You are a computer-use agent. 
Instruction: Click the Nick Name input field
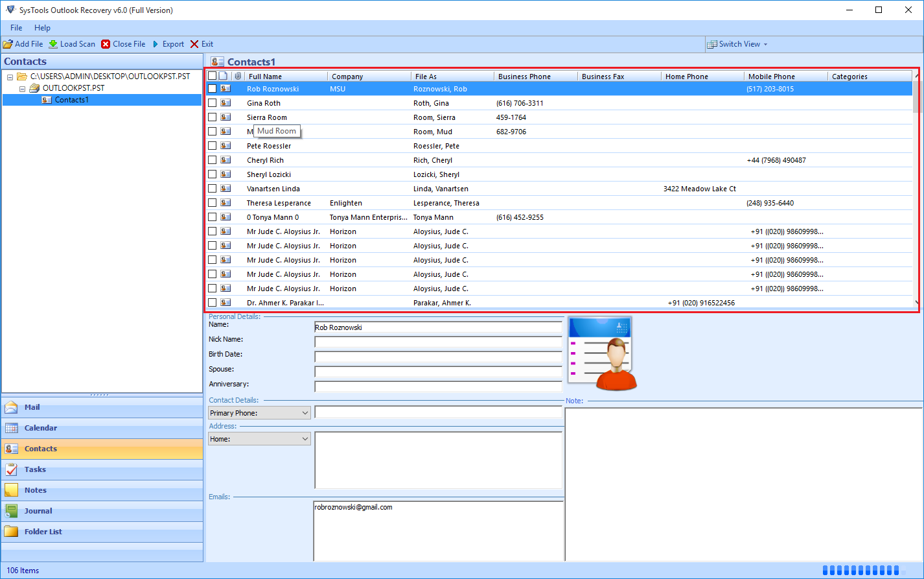[438, 342]
